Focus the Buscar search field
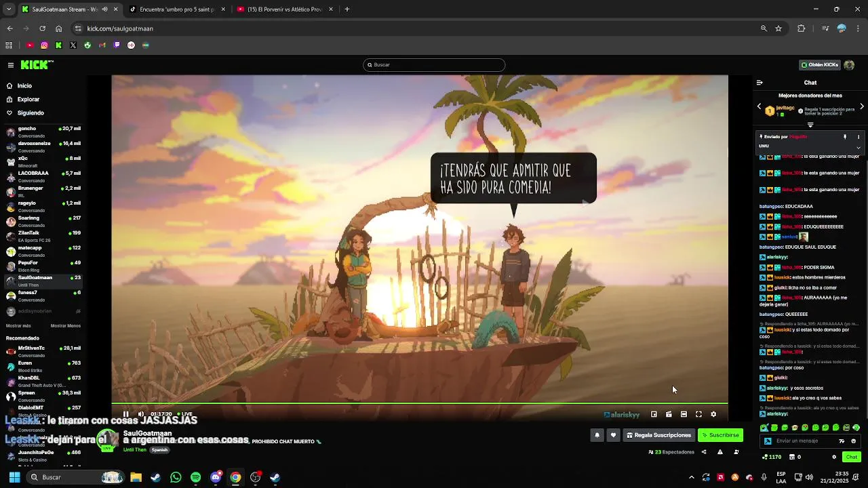 pos(434,65)
